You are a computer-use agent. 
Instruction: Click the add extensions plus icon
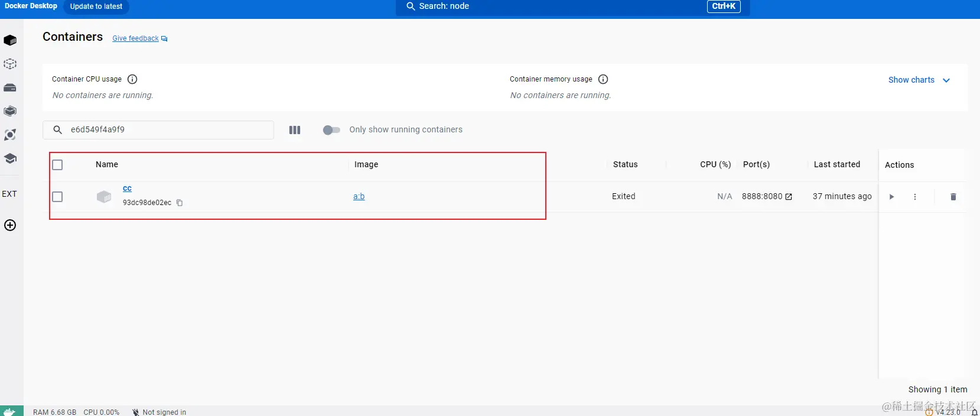[10, 225]
